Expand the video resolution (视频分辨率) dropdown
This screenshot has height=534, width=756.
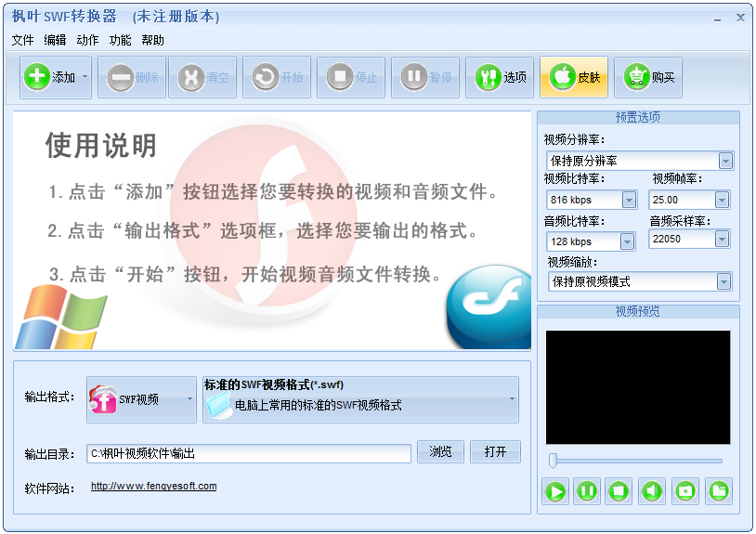pyautogui.click(x=725, y=161)
